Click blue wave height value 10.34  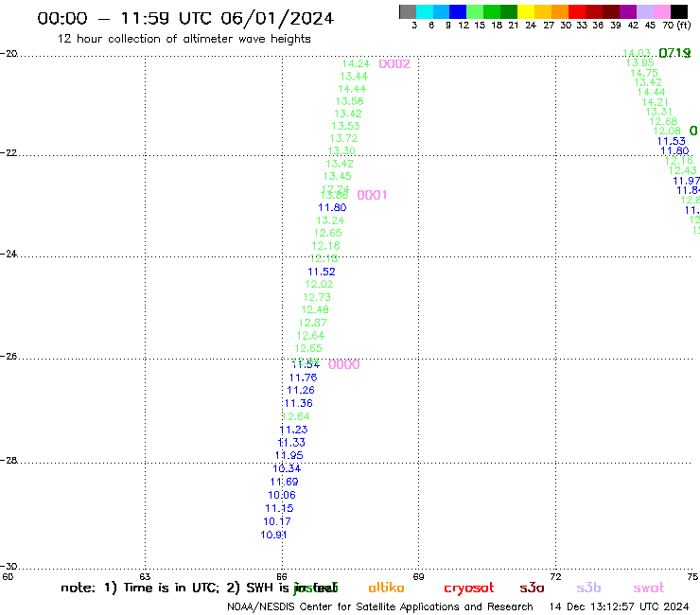[x=287, y=468]
